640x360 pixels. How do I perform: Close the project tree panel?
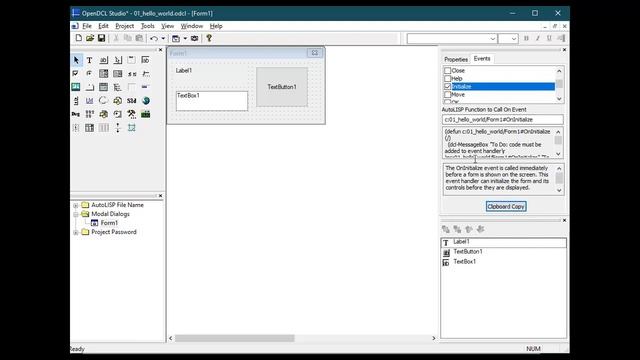click(160, 196)
